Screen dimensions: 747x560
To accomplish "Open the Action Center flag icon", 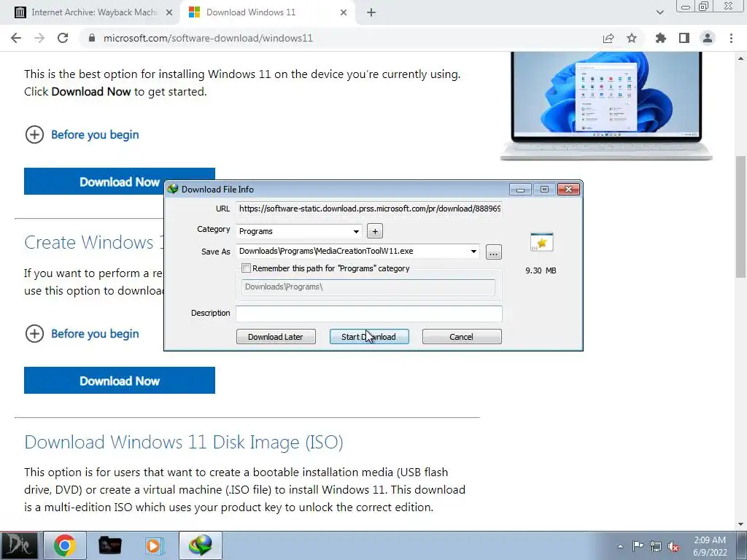I will (x=638, y=545).
